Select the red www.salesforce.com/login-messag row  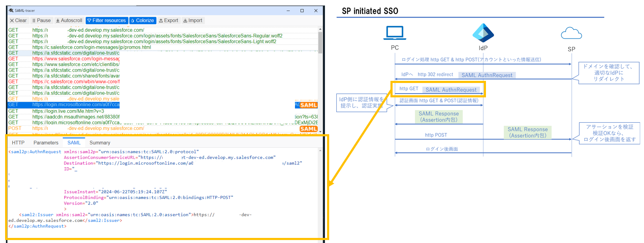(162, 59)
